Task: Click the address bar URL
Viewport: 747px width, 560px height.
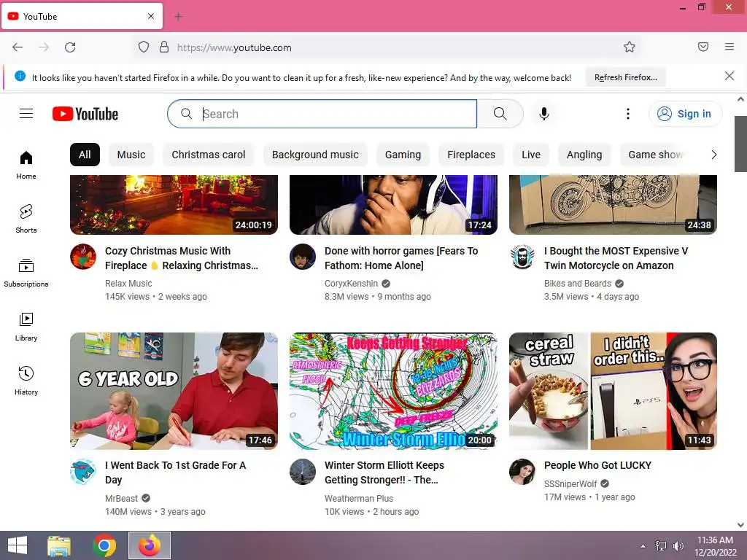Action: [x=234, y=47]
